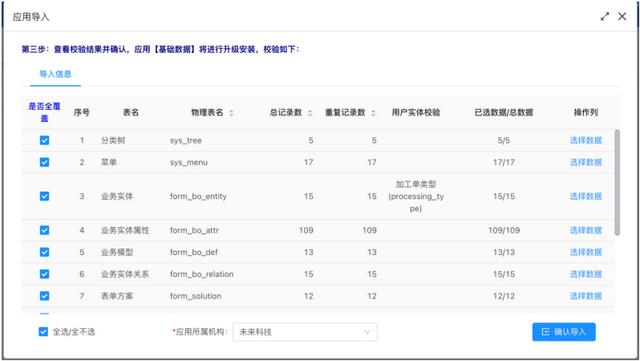
Task: Select the form_bo_def cell
Action: click(x=193, y=252)
